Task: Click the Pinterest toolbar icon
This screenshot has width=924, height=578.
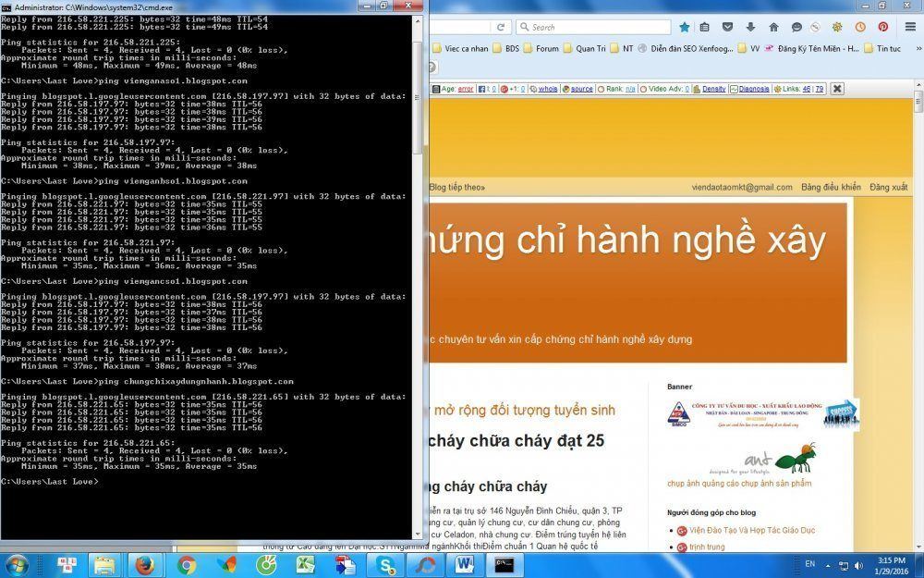Action: [882, 27]
